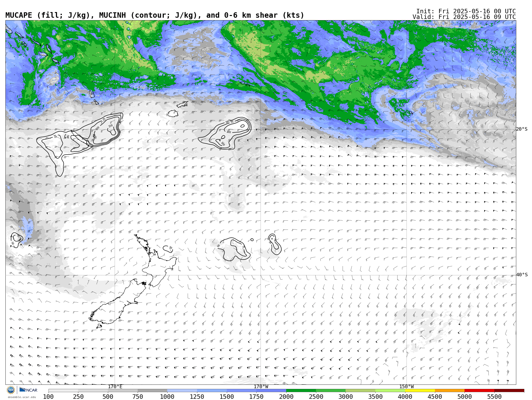The width and height of the screenshot is (532, 400).
Task: Click the yellow 4000-4500 colorbar swatch
Action: tap(420, 391)
